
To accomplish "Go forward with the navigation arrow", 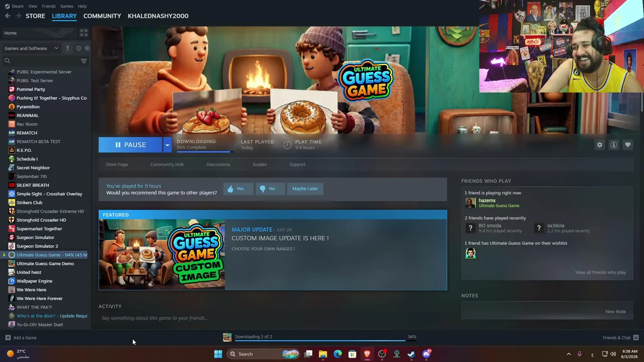I will click(x=19, y=16).
